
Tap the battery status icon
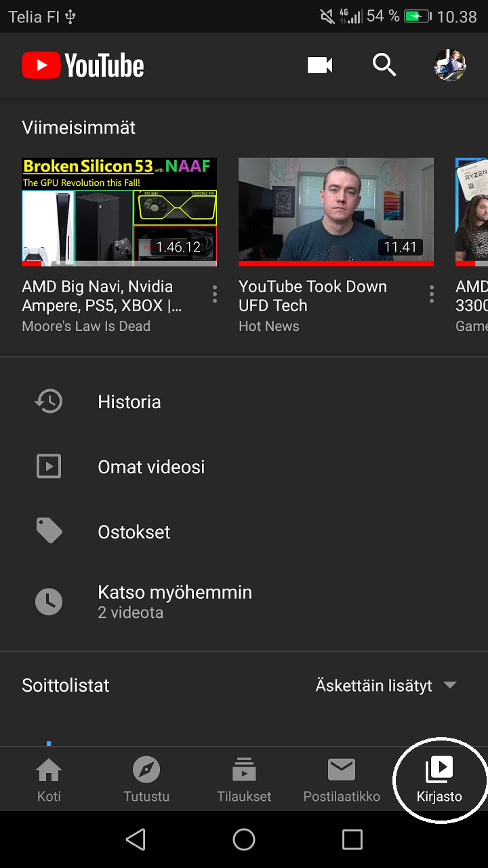(x=418, y=16)
